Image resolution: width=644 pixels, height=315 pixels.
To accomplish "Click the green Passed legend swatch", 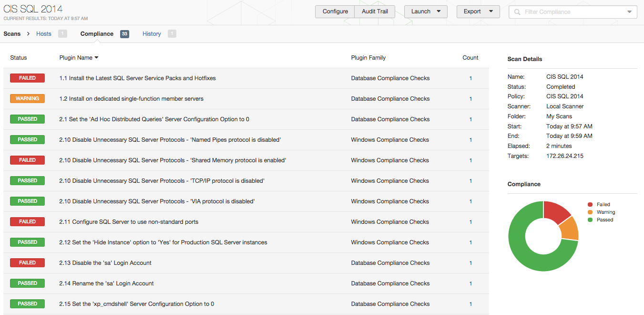I will (590, 220).
